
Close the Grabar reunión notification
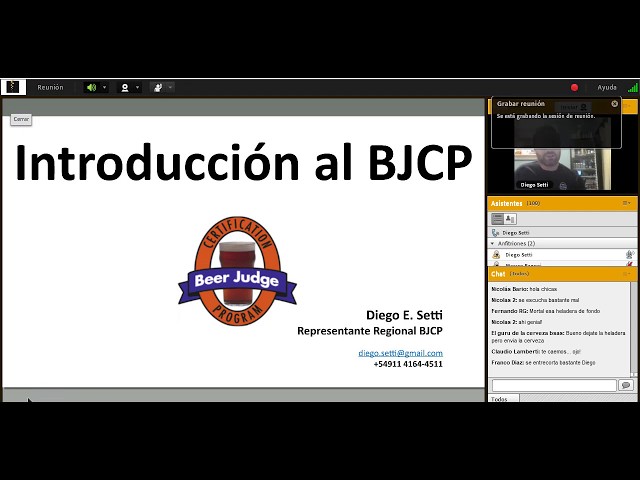tap(615, 104)
